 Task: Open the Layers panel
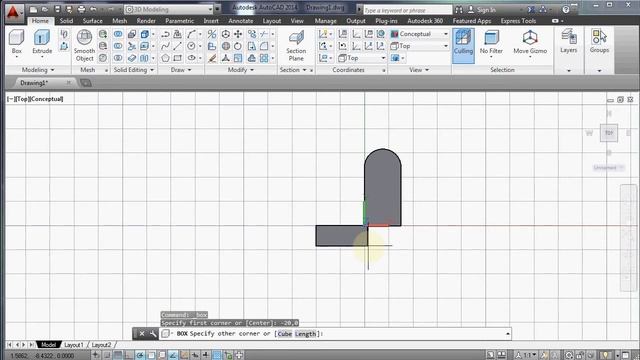click(569, 42)
